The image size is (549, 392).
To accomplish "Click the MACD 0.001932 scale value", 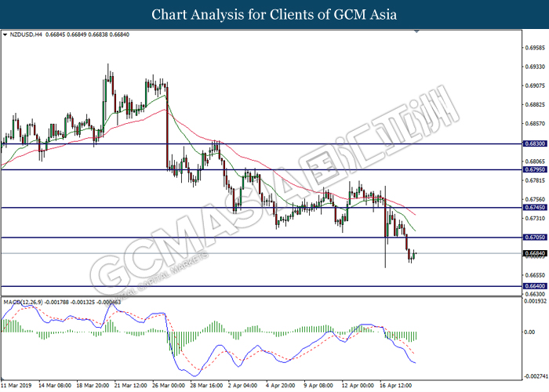I will point(535,301).
